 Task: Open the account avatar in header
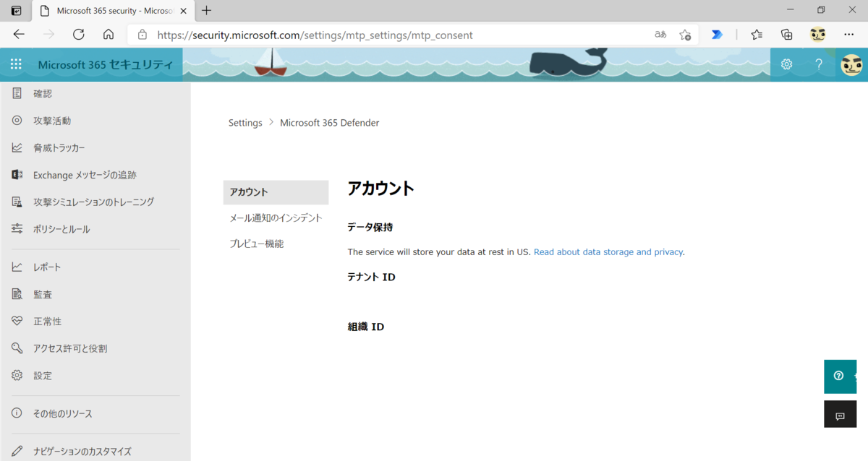[x=851, y=64]
